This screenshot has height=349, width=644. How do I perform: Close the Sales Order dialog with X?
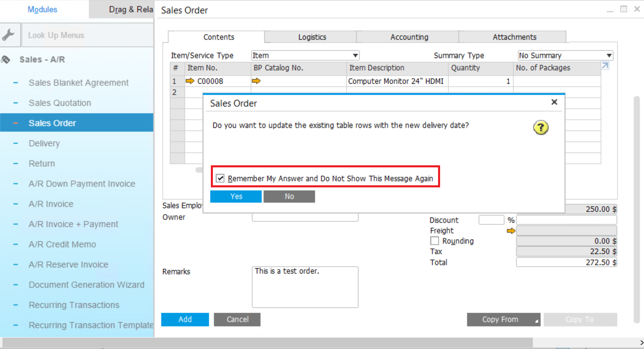click(x=554, y=102)
